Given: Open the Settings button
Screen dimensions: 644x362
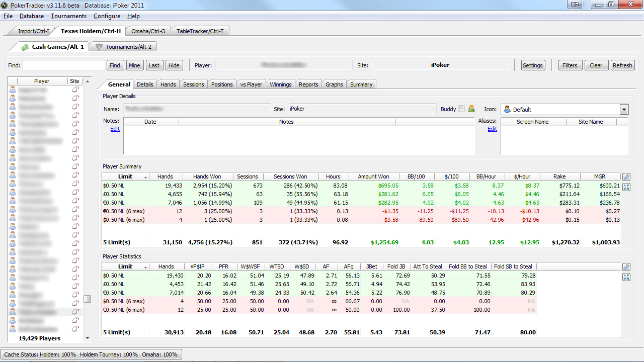Looking at the screenshot, I should point(532,65).
